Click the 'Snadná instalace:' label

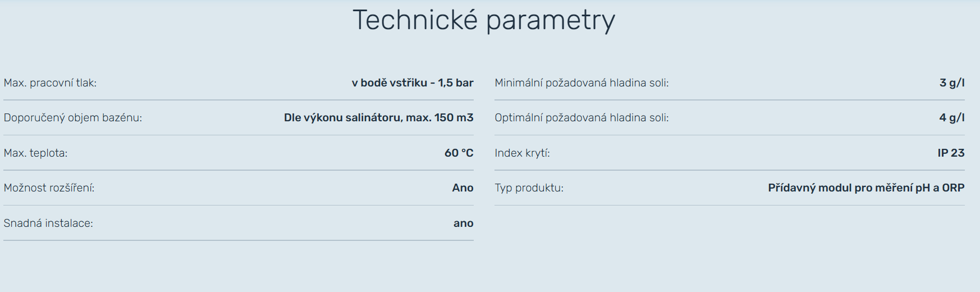(48, 223)
